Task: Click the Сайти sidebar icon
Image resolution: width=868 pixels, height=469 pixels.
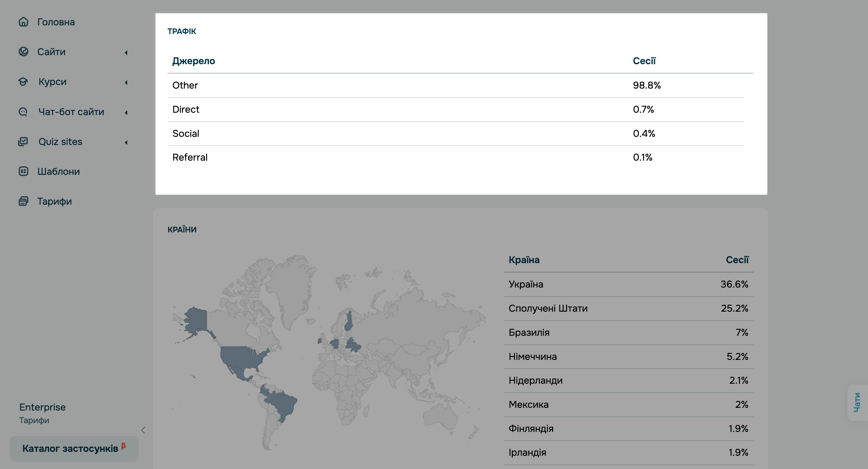Action: coord(23,52)
